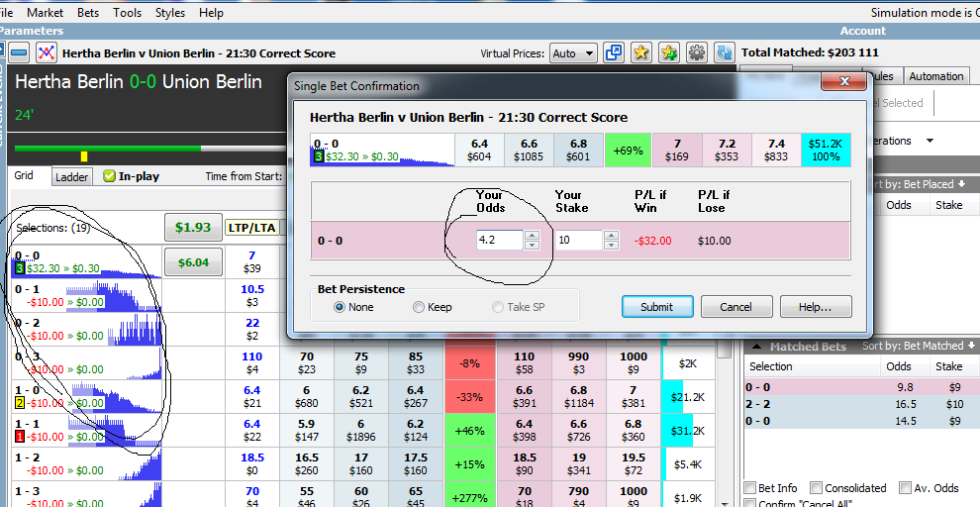This screenshot has height=507, width=980.
Task: Select None bet persistence option
Action: click(340, 307)
